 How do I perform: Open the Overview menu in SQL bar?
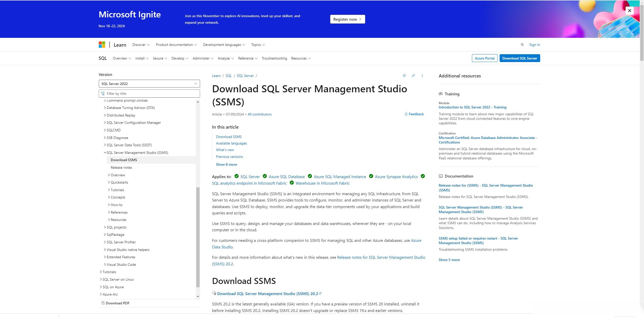coord(122,58)
